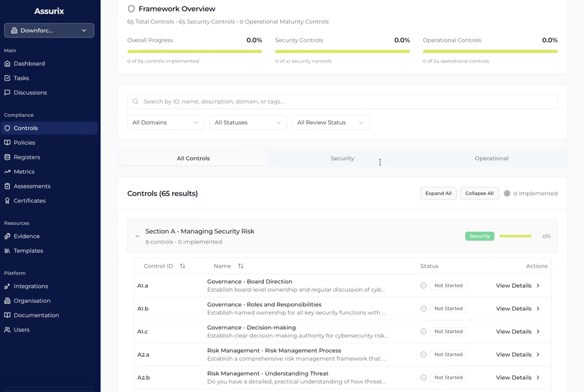Click the Expand All button
The image size is (584, 392).
coord(438,193)
